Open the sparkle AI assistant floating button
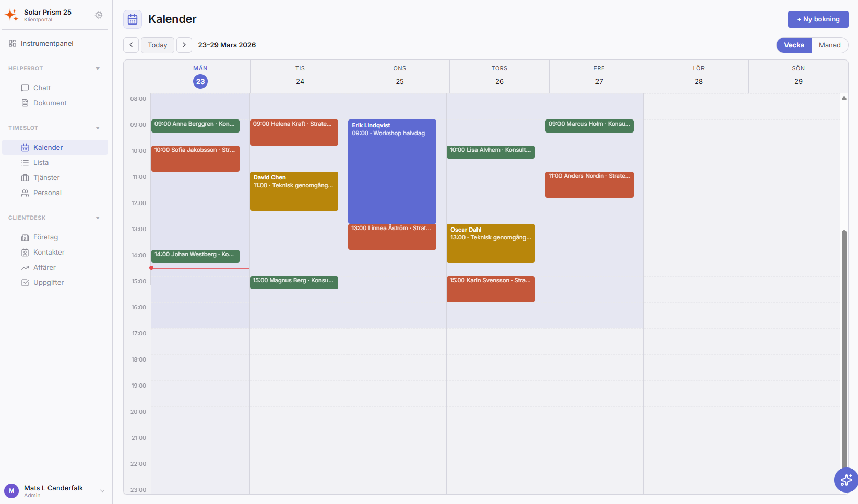This screenshot has height=504, width=858. click(x=845, y=480)
